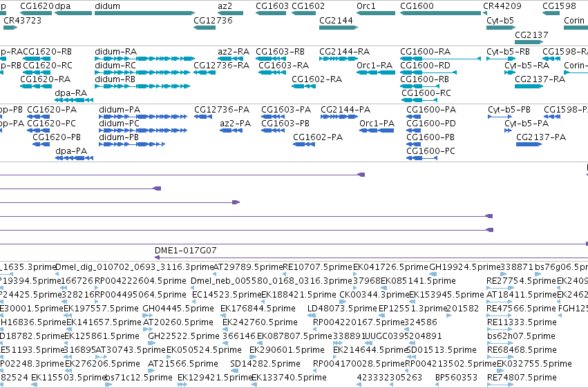Screen dimensions: 588x388
Task: Click the CR43723 gene label
Action: click(23, 20)
